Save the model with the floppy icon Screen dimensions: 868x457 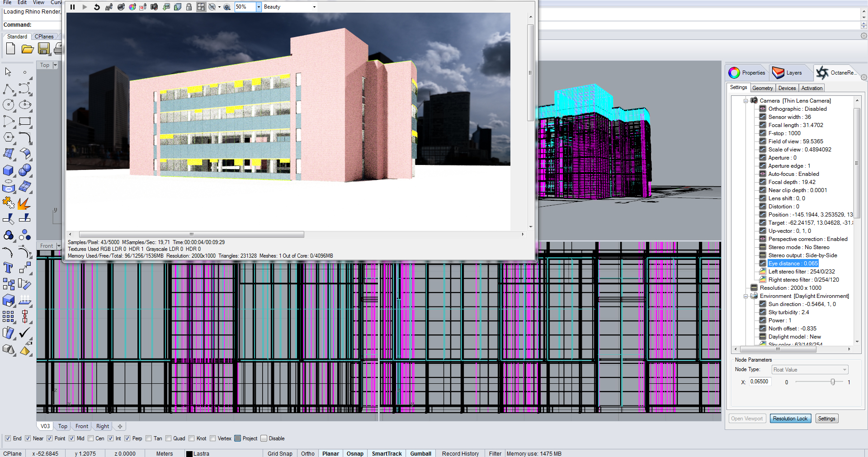pyautogui.click(x=44, y=49)
